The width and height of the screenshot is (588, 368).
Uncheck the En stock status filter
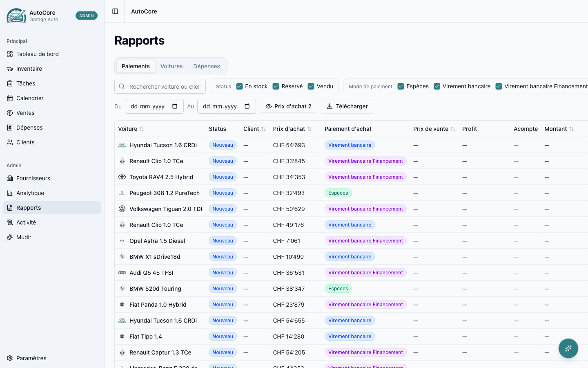click(x=240, y=86)
